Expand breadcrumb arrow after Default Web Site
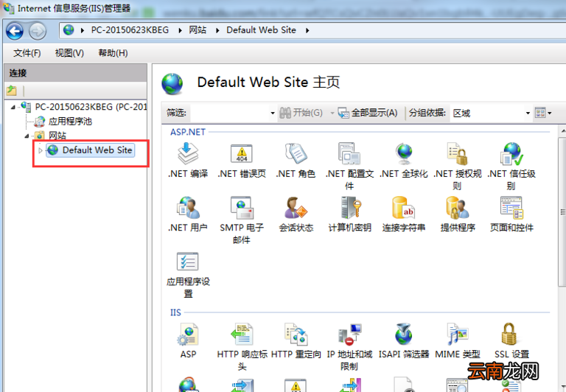 coord(307,30)
